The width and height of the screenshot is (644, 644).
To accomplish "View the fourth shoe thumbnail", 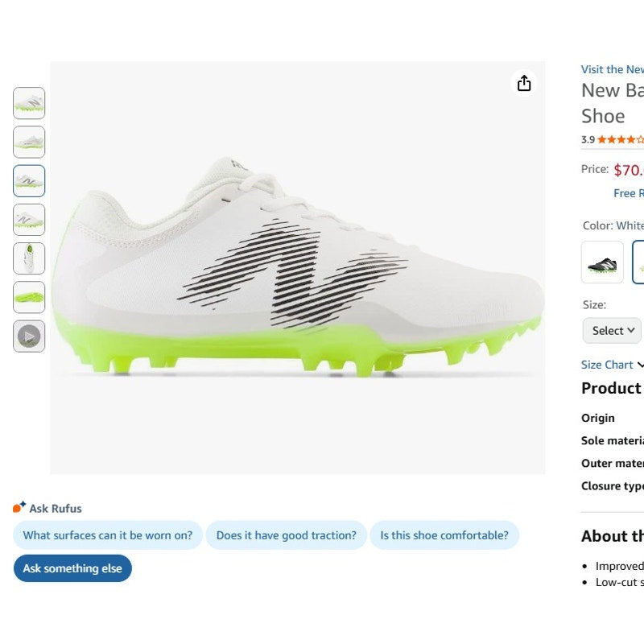I will coord(29,220).
